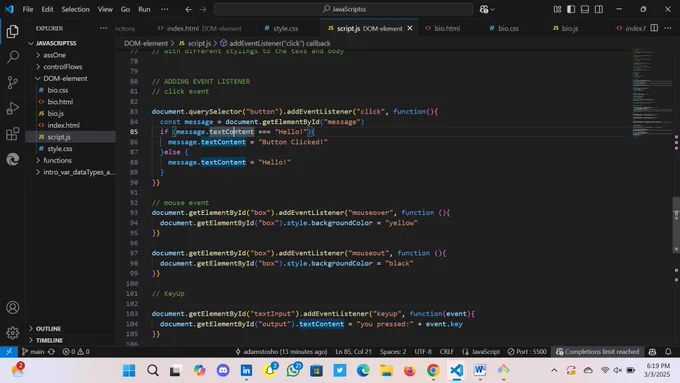Open Explorer Views and More Actions ellipsis
The width and height of the screenshot is (680, 383).
tap(103, 28)
